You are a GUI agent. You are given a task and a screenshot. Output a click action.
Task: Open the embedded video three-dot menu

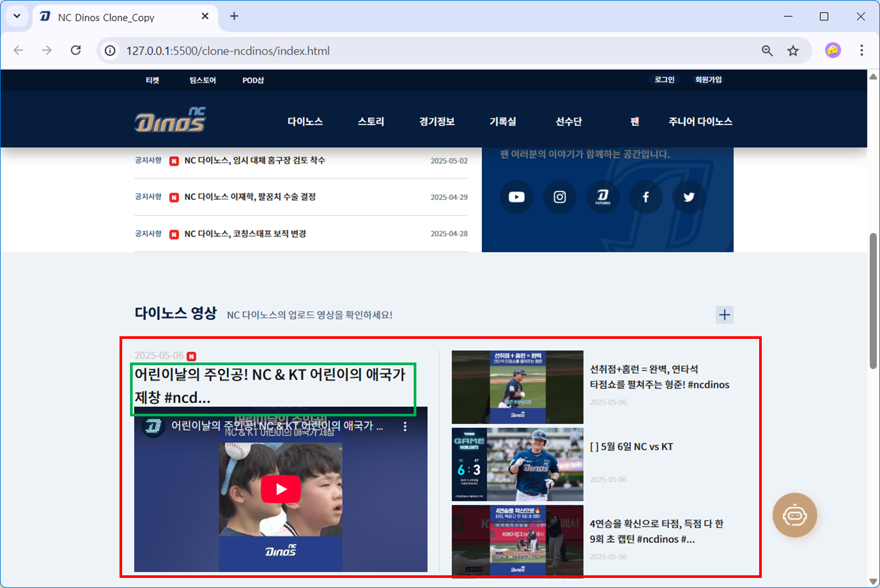[405, 426]
